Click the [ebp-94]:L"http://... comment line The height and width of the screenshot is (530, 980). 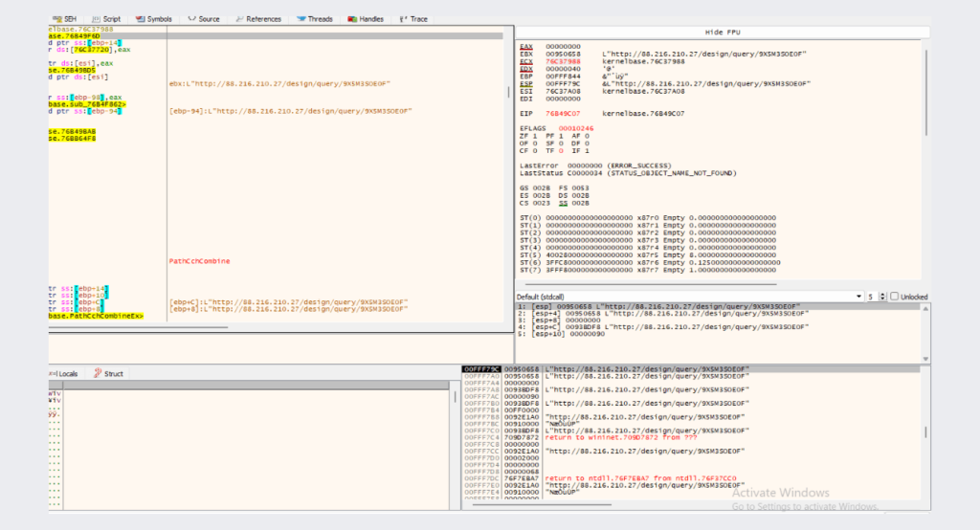pos(291,111)
